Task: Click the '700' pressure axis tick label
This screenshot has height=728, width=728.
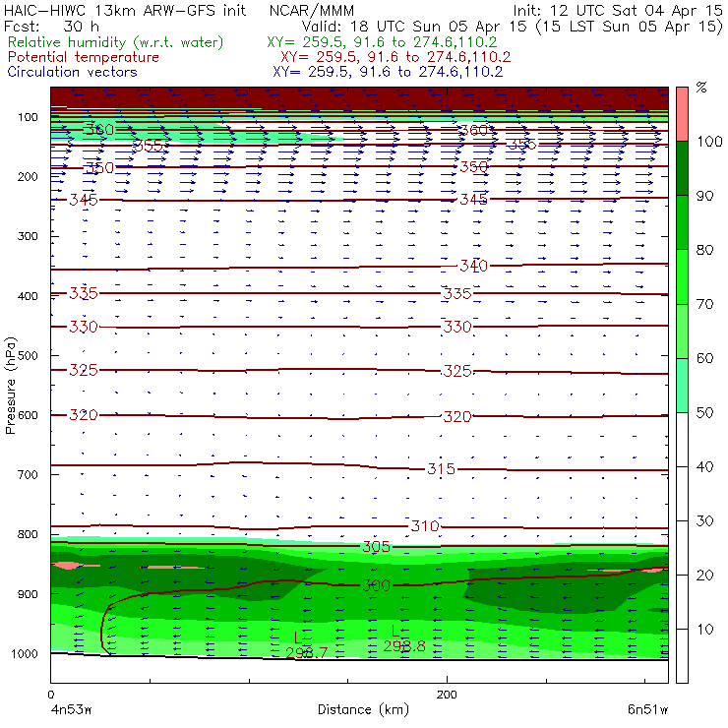Action: click(28, 475)
